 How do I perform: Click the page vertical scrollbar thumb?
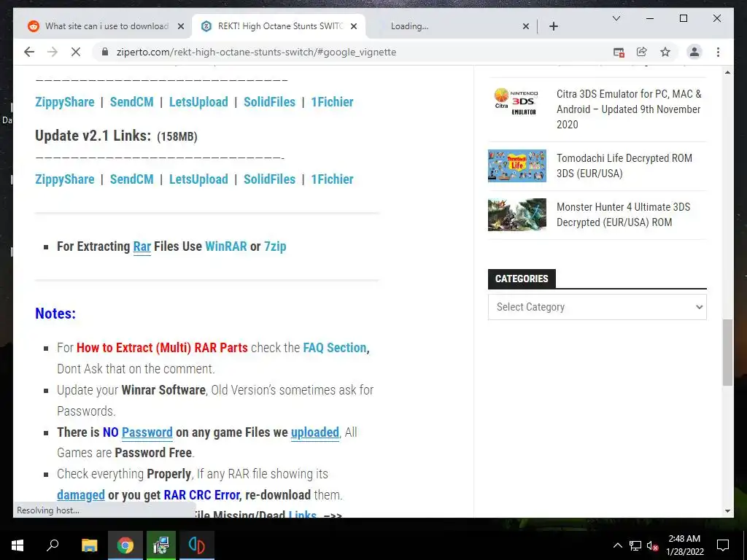(727, 352)
